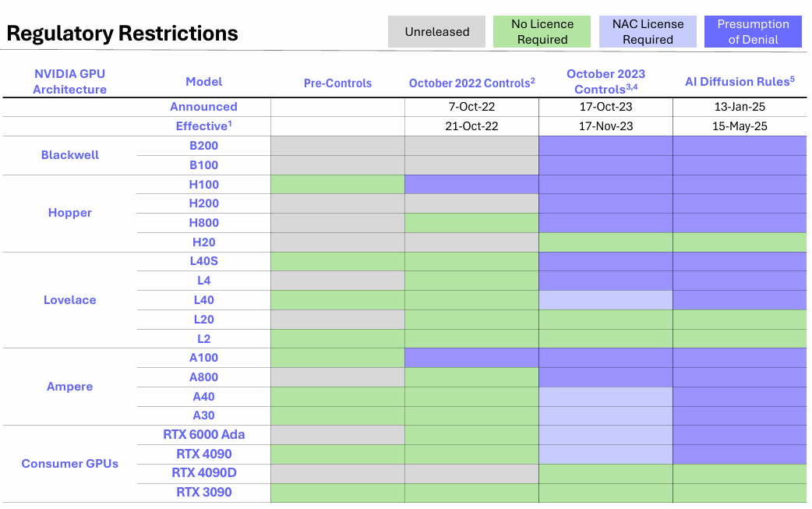
Task: Click the 'B100' model name
Action: 204,165
